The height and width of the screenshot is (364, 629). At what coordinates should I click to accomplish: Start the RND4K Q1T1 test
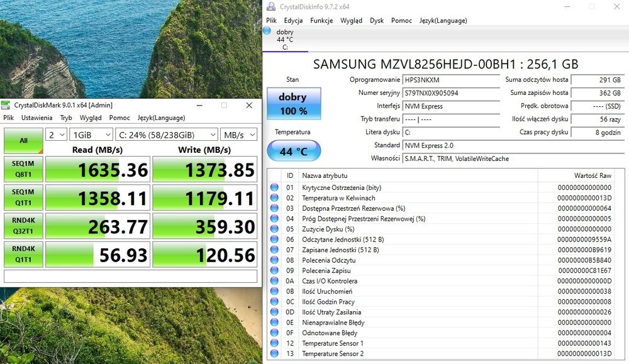pos(23,255)
